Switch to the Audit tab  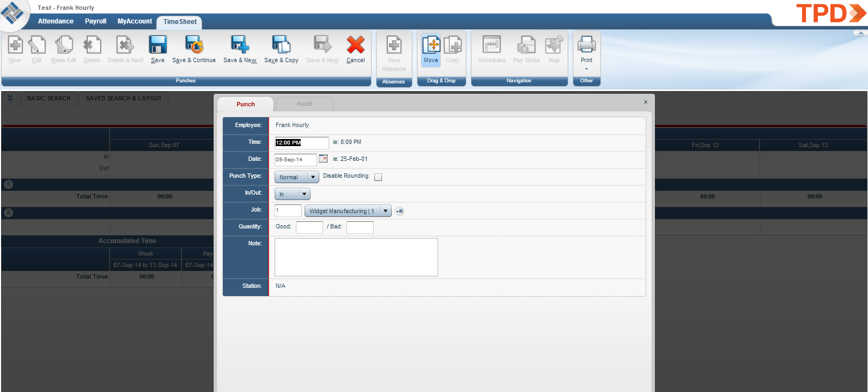pos(305,104)
